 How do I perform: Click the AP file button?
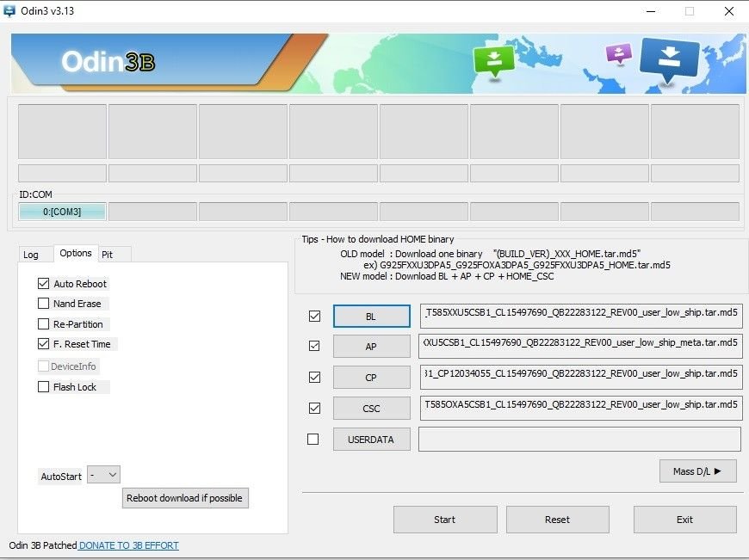pos(372,347)
